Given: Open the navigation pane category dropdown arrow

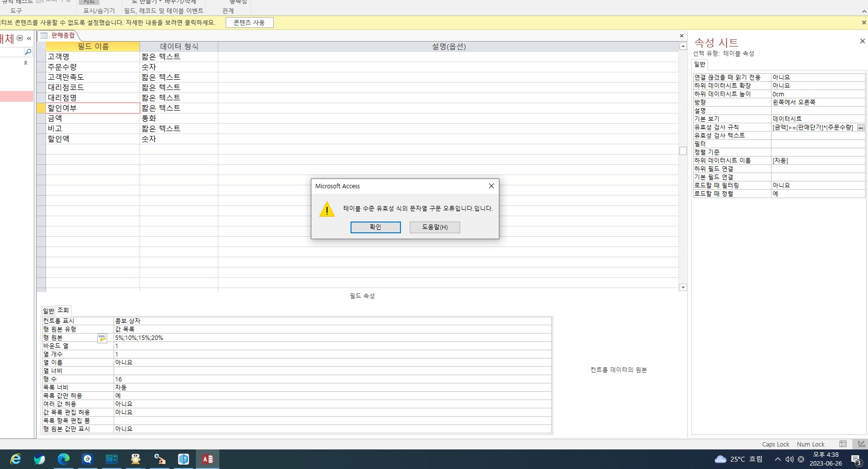Looking at the screenshot, I should click(20, 38).
